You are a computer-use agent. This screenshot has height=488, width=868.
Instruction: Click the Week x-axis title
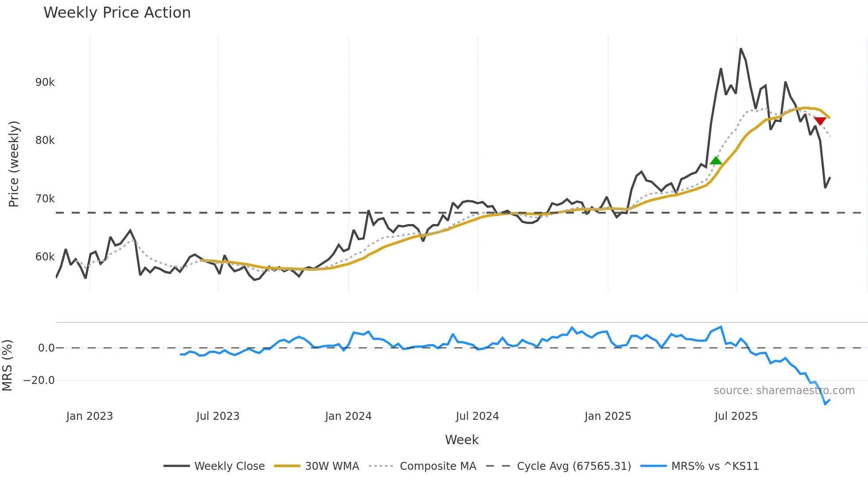pos(461,440)
